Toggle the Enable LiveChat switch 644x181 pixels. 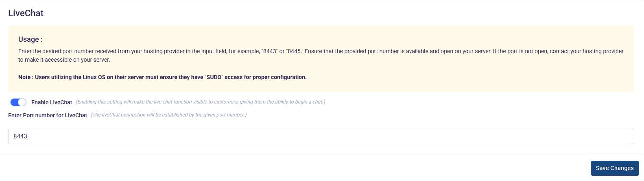tap(18, 102)
